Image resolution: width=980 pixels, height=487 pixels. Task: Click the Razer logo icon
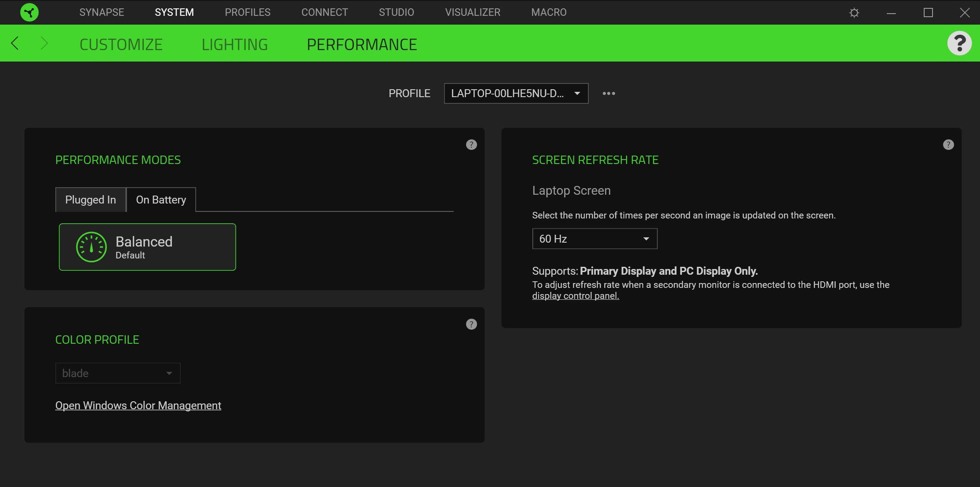pos(29,12)
